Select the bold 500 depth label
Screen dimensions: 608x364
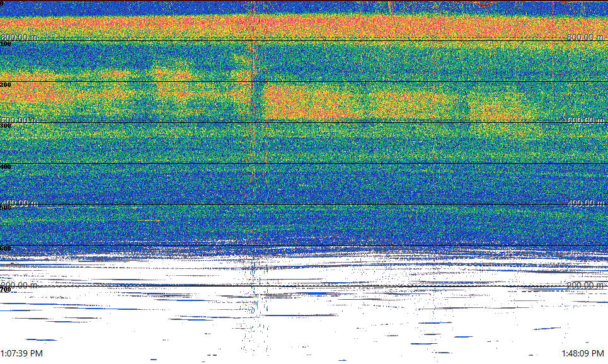[x=6, y=207]
